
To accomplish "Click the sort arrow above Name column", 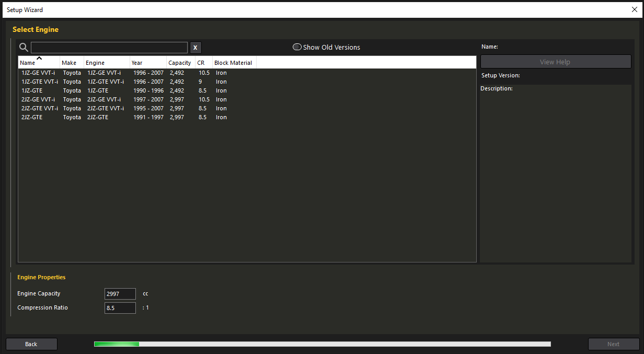I will pos(39,58).
